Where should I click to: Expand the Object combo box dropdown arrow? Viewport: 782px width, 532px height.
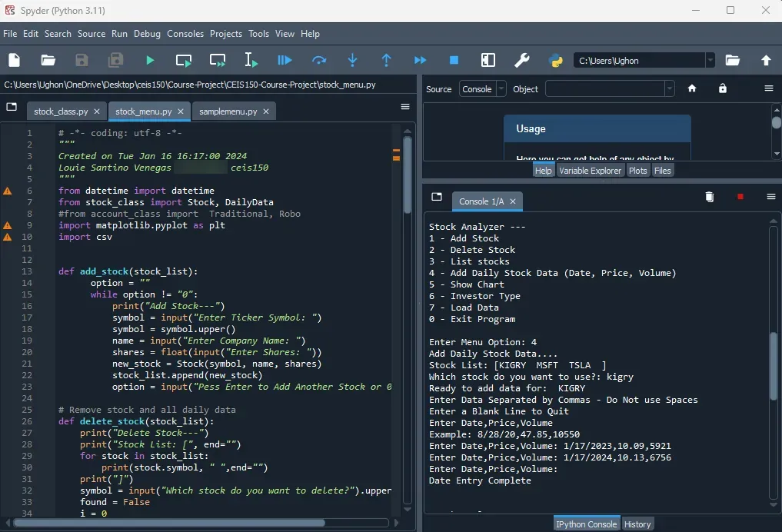pyautogui.click(x=669, y=88)
